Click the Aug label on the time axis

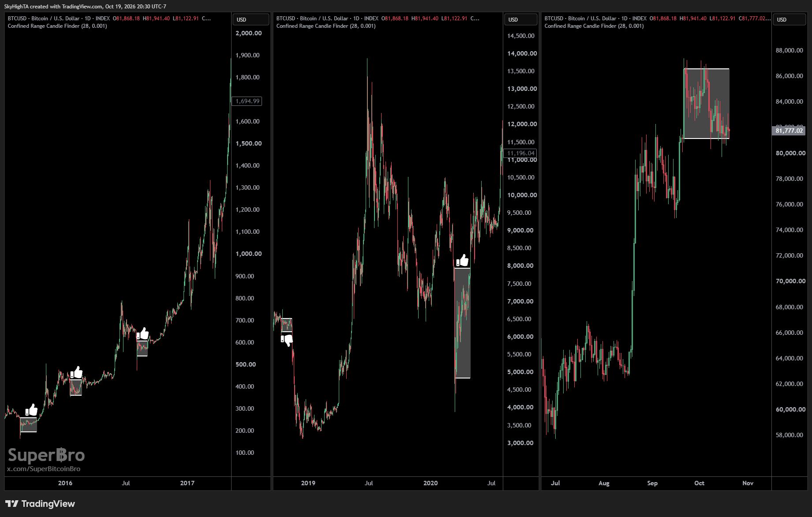[604, 483]
